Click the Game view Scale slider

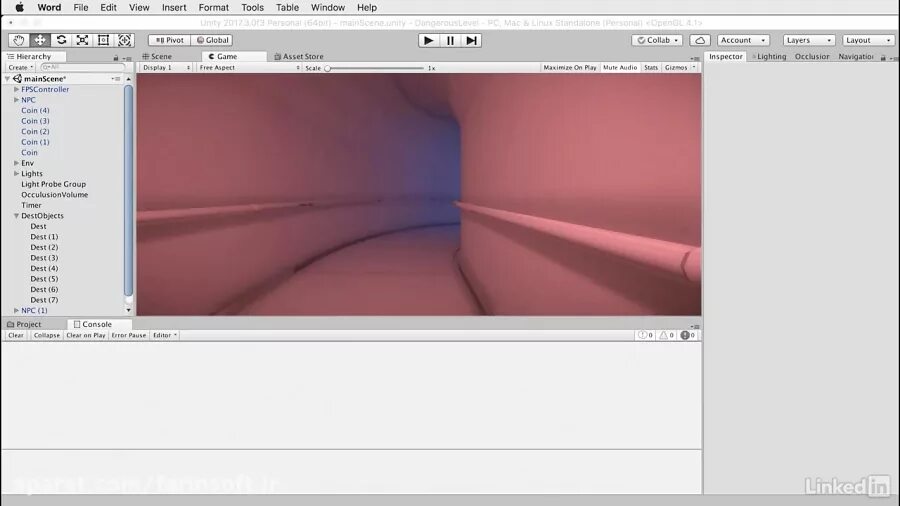(375, 68)
